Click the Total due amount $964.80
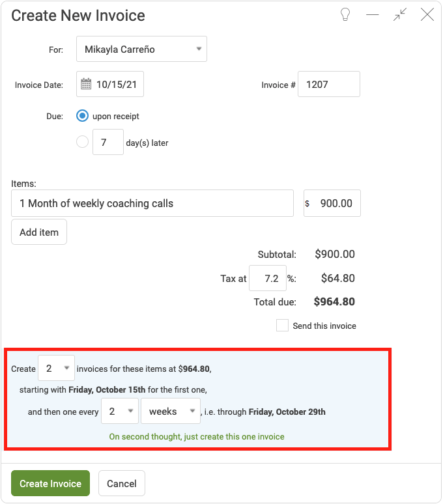443x504 pixels. click(334, 301)
